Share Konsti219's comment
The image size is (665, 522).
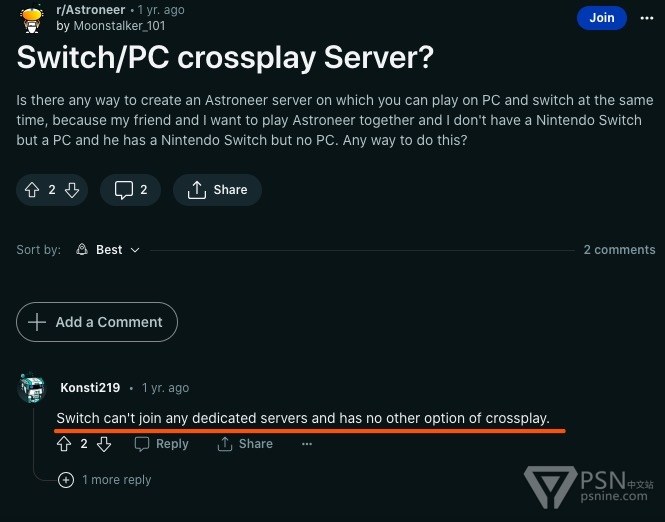click(x=245, y=444)
